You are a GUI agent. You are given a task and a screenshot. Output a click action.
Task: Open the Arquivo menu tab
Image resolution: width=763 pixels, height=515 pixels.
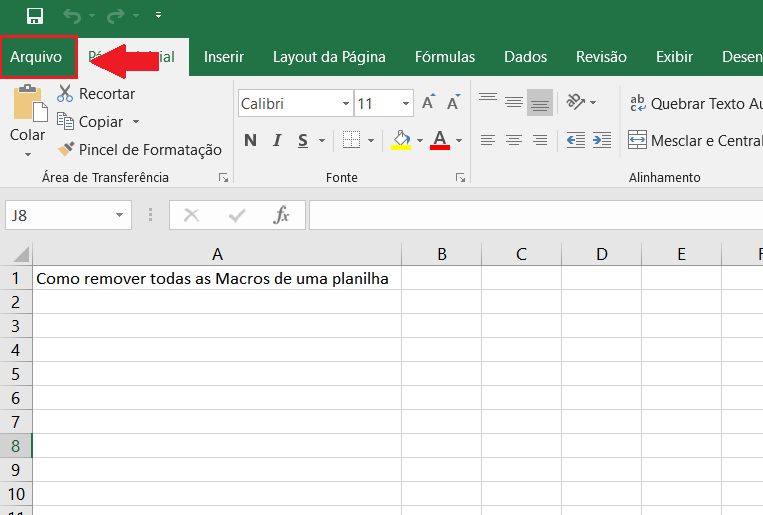pos(37,57)
